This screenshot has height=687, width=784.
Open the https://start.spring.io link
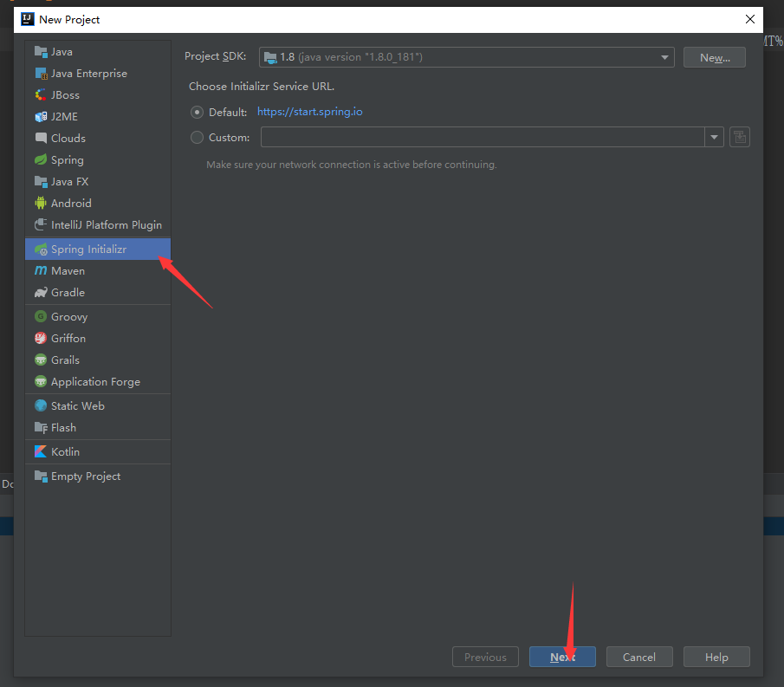(x=310, y=112)
